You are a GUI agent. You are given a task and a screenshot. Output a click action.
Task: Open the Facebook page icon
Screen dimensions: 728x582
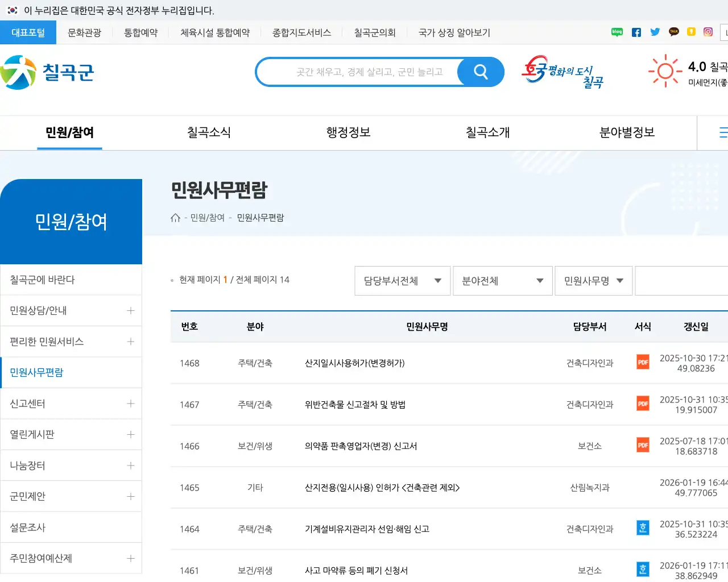point(636,32)
